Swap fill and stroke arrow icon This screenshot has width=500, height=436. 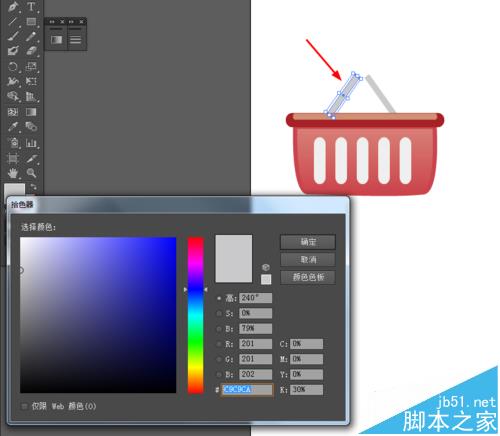coord(33,187)
